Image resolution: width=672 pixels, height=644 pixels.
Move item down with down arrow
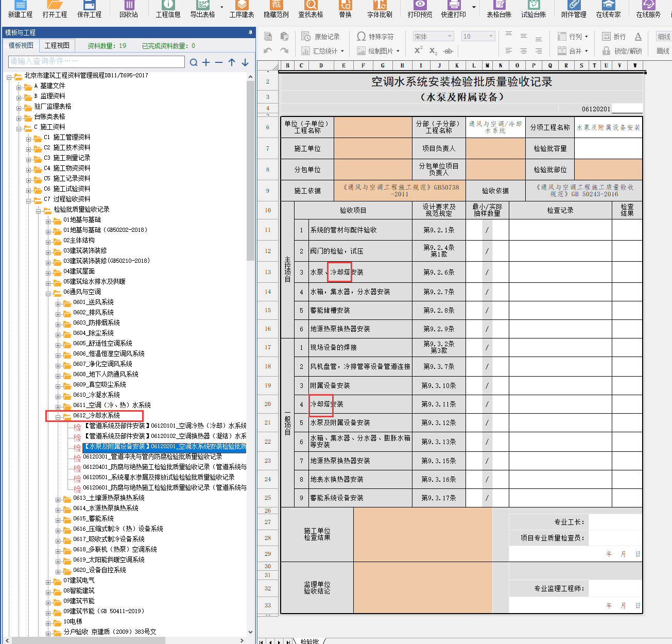[x=245, y=62]
